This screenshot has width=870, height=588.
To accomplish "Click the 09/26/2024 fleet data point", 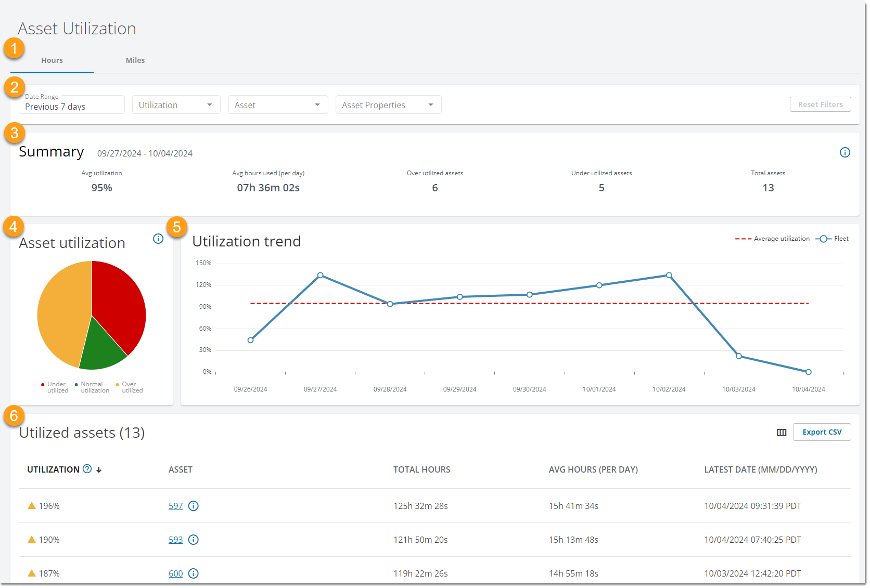I will (251, 340).
